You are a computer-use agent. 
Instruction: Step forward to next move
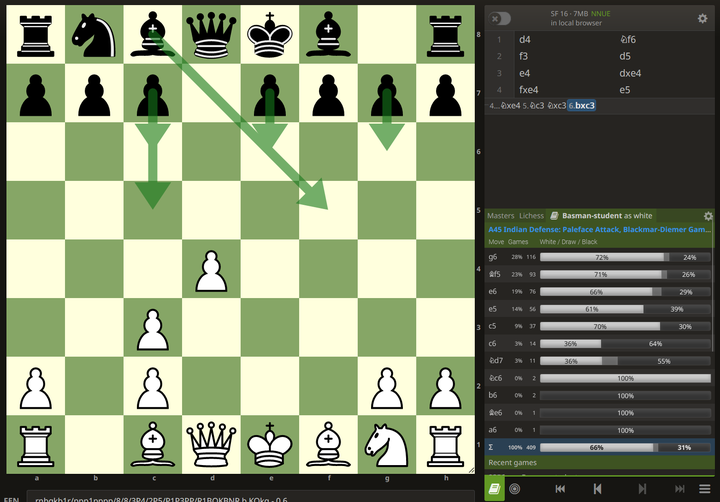(634, 488)
